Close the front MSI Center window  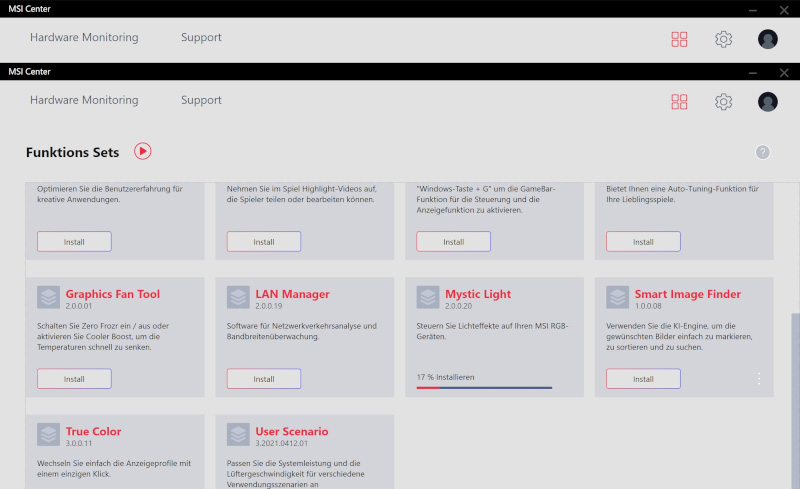click(784, 73)
